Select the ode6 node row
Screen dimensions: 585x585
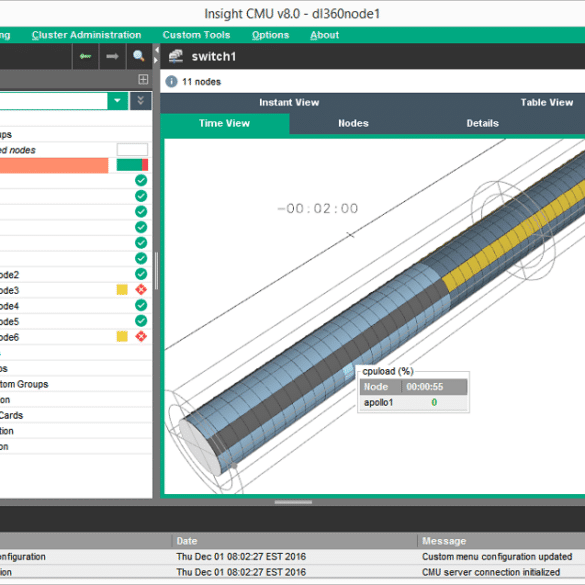coord(76,337)
